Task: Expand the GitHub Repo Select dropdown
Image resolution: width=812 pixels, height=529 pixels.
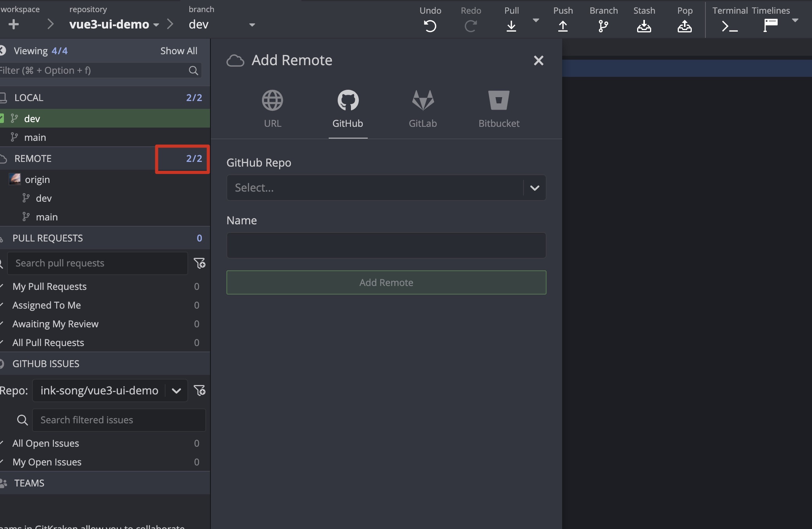Action: 534,188
